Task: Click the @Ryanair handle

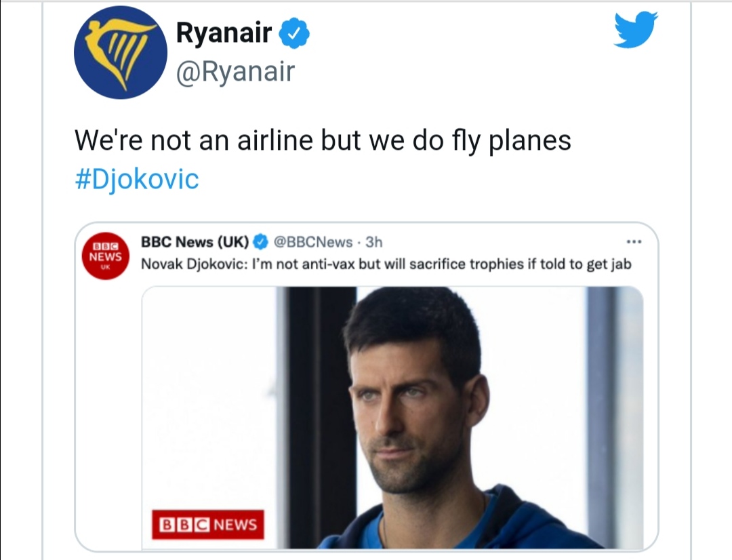Action: coord(235,71)
